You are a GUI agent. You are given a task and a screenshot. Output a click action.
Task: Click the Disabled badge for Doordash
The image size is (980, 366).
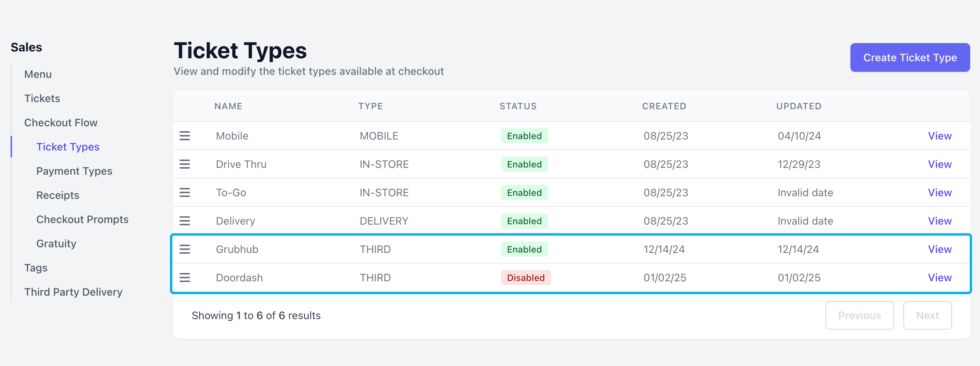(526, 278)
